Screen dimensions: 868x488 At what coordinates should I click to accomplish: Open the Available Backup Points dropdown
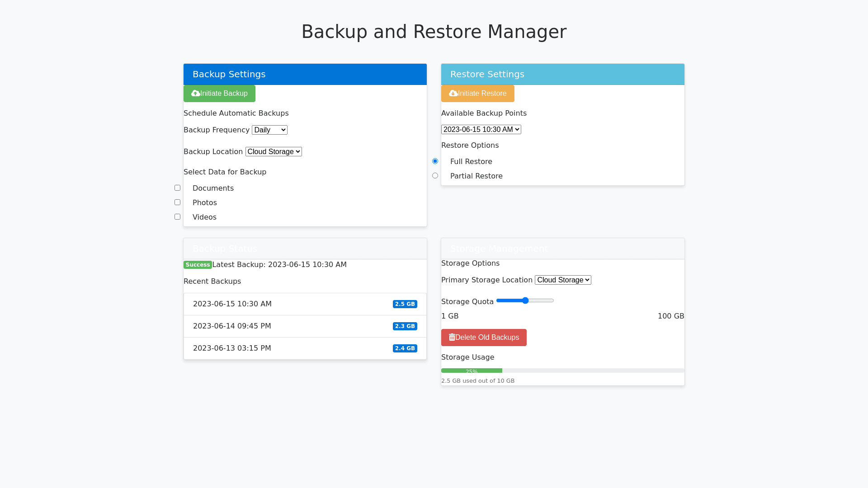click(481, 130)
